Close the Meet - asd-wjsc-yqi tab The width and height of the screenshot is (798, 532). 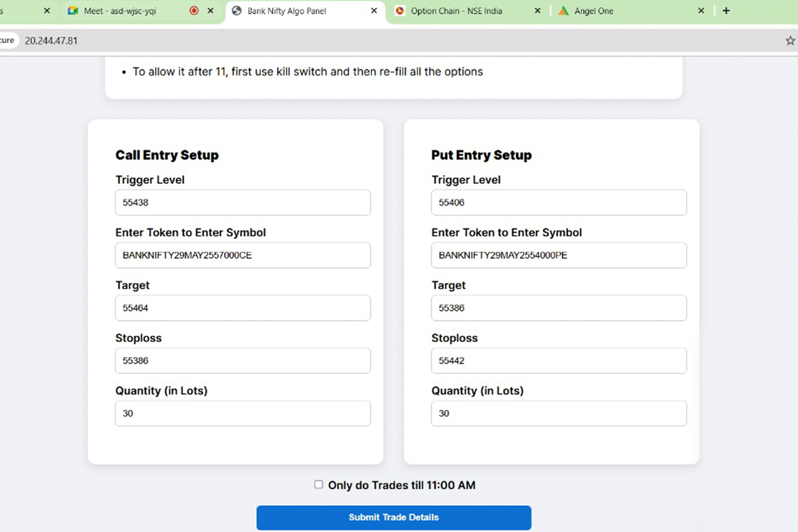pyautogui.click(x=210, y=11)
